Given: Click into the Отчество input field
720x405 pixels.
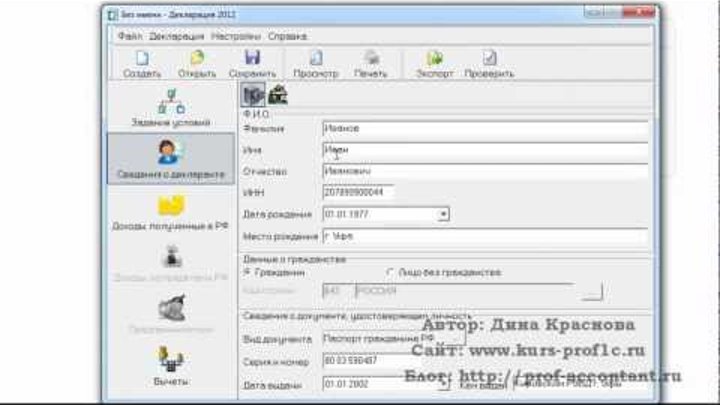Looking at the screenshot, I should pyautogui.click(x=485, y=171).
